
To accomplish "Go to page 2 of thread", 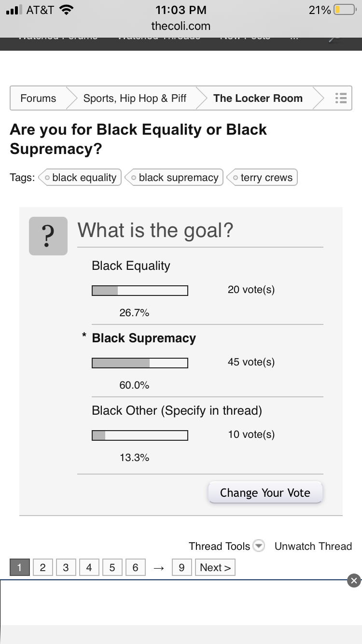I will click(42, 567).
